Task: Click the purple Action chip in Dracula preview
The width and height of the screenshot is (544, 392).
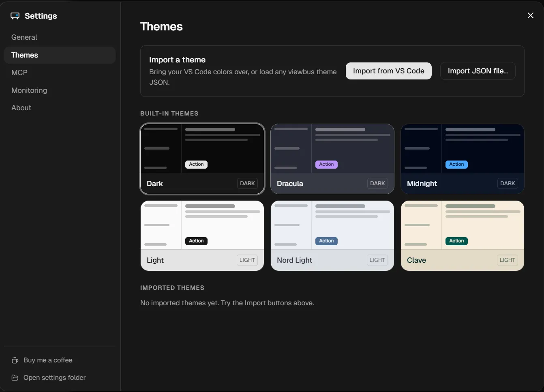Action: (x=326, y=164)
